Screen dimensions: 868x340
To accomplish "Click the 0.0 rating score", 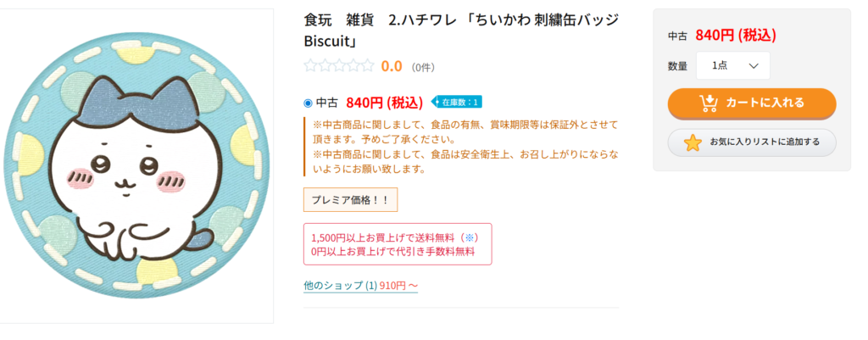I will click(x=392, y=66).
